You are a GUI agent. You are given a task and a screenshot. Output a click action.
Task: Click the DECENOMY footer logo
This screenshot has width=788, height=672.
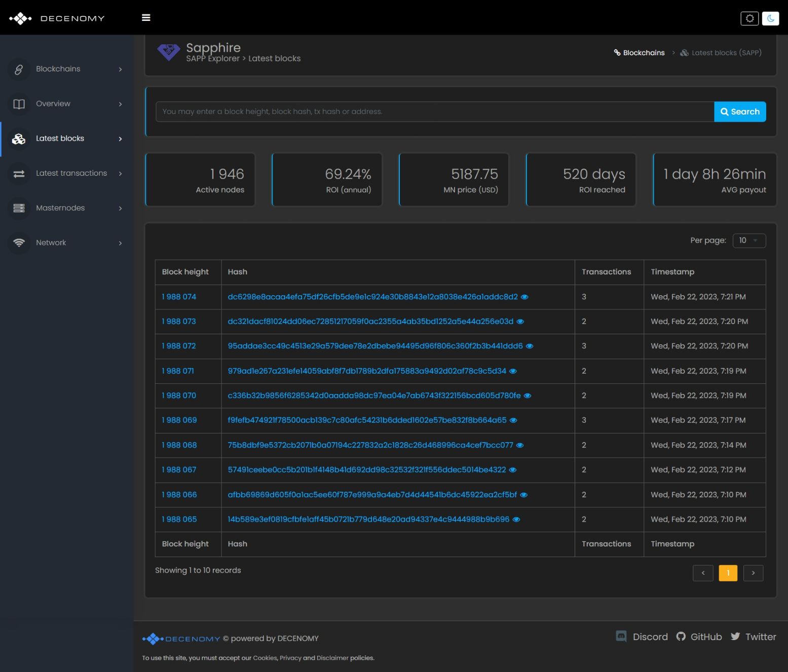pyautogui.click(x=181, y=639)
